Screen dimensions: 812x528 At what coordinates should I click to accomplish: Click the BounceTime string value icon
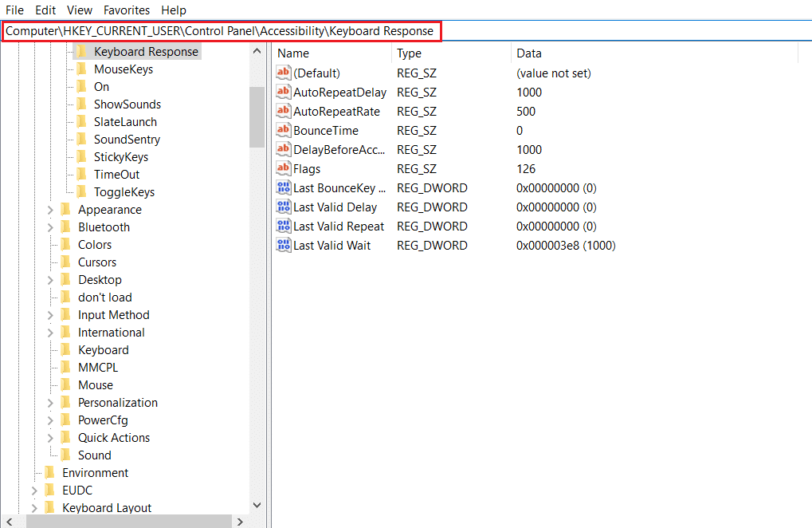pos(283,130)
